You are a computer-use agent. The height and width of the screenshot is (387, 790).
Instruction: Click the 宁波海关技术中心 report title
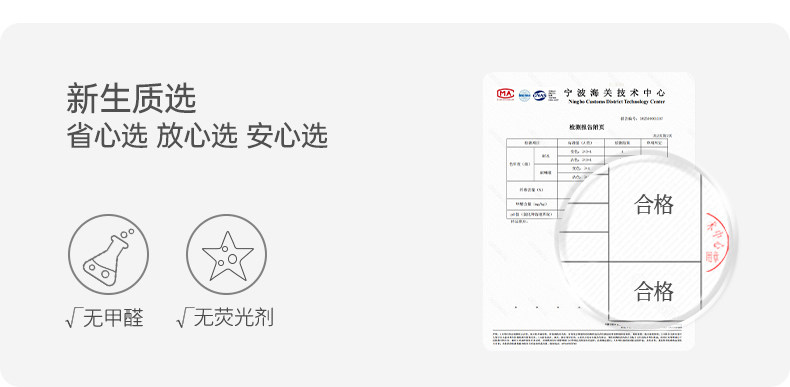[x=614, y=92]
